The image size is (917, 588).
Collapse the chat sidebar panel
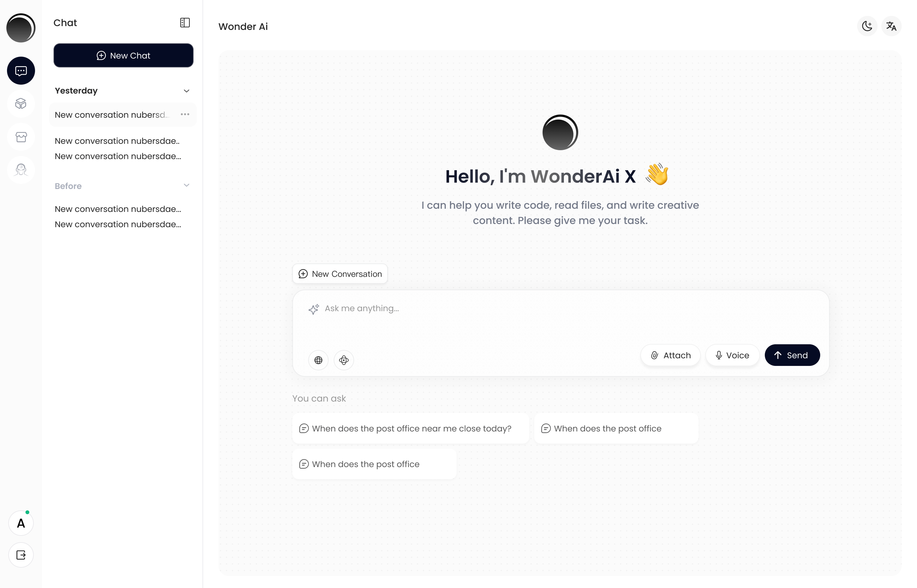[185, 23]
